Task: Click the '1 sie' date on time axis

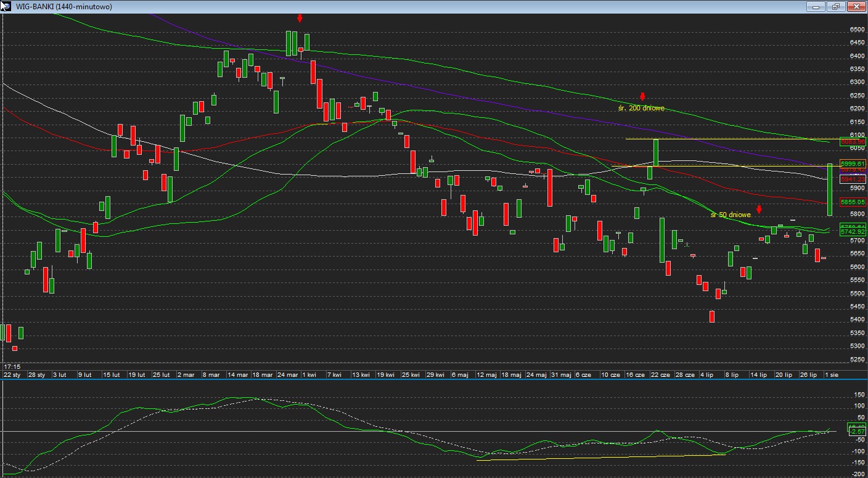Action: point(831,374)
